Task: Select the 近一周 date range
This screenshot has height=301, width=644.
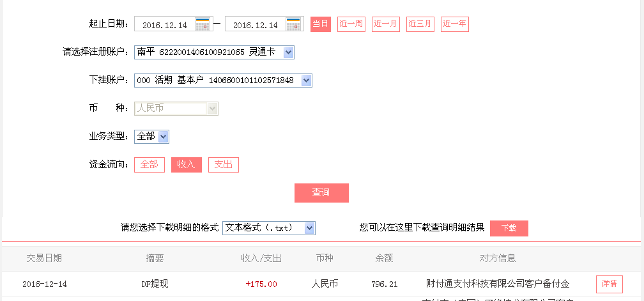Action: (351, 24)
